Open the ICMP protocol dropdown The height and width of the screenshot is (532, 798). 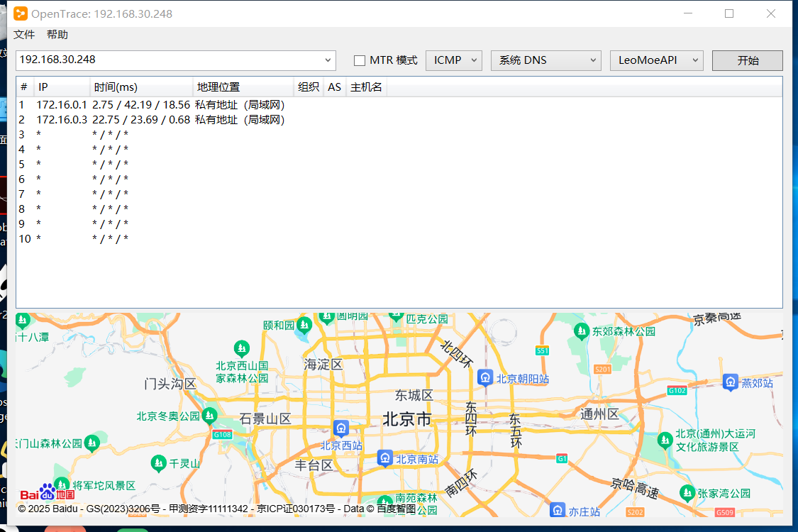click(x=453, y=61)
